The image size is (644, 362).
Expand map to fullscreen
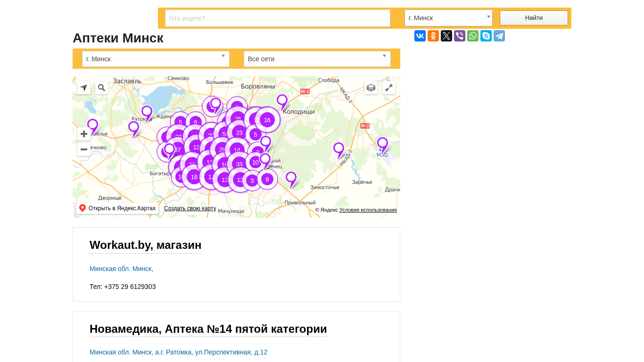389,88
